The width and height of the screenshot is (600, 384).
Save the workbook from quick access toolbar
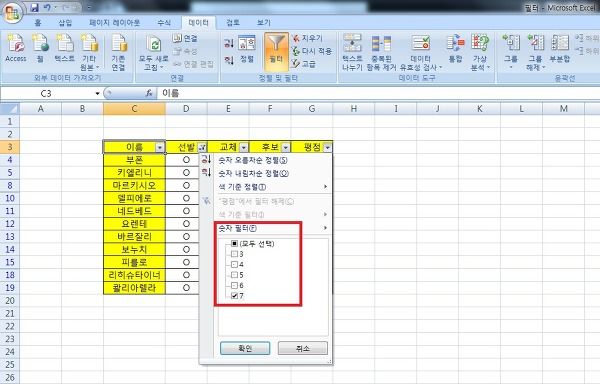pyautogui.click(x=34, y=7)
